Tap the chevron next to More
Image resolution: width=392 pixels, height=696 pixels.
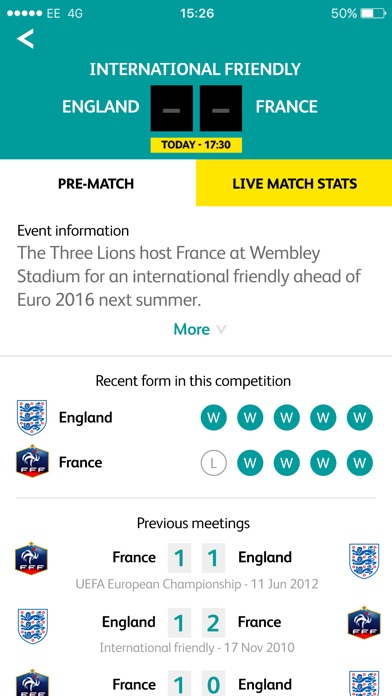tap(221, 330)
